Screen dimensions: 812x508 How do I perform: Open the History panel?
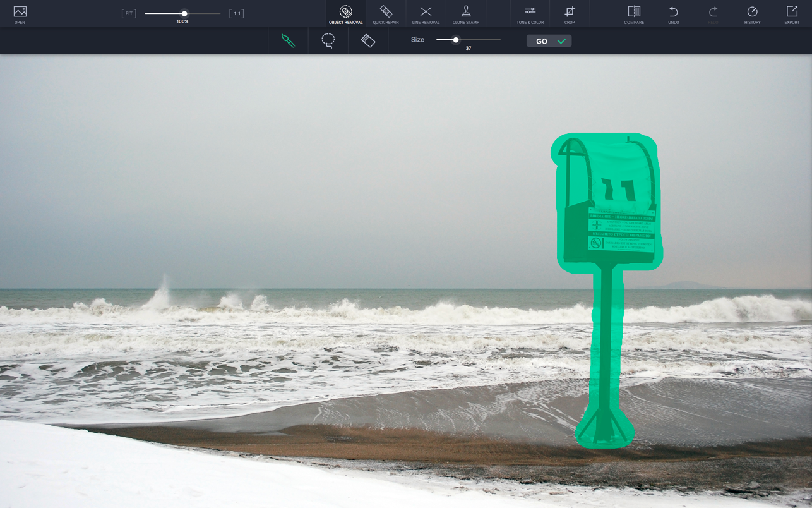click(x=752, y=14)
